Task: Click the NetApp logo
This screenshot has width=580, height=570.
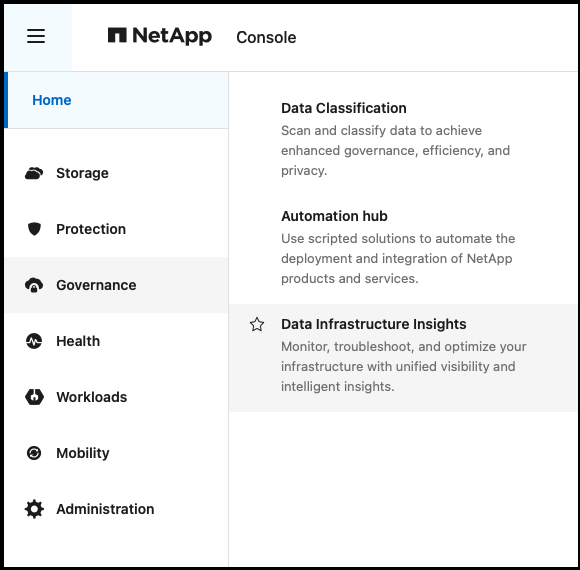Action: (160, 36)
